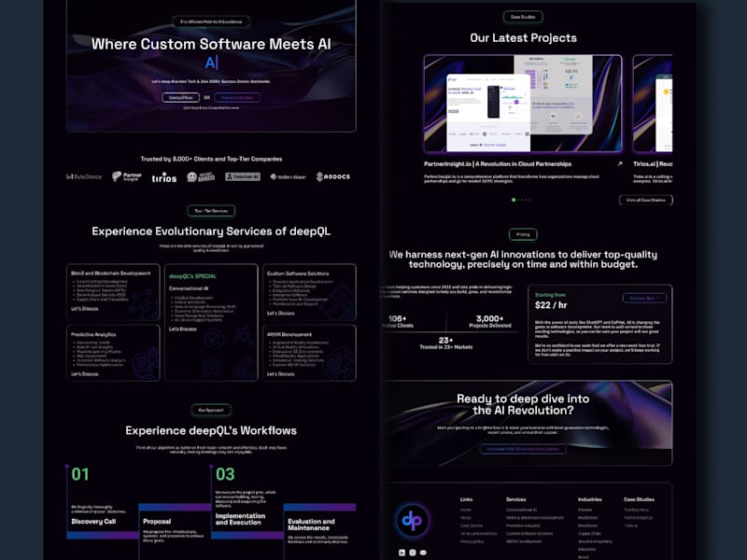
Task: Click PartnerInsight.io in footer Case Studies
Action: click(639, 518)
